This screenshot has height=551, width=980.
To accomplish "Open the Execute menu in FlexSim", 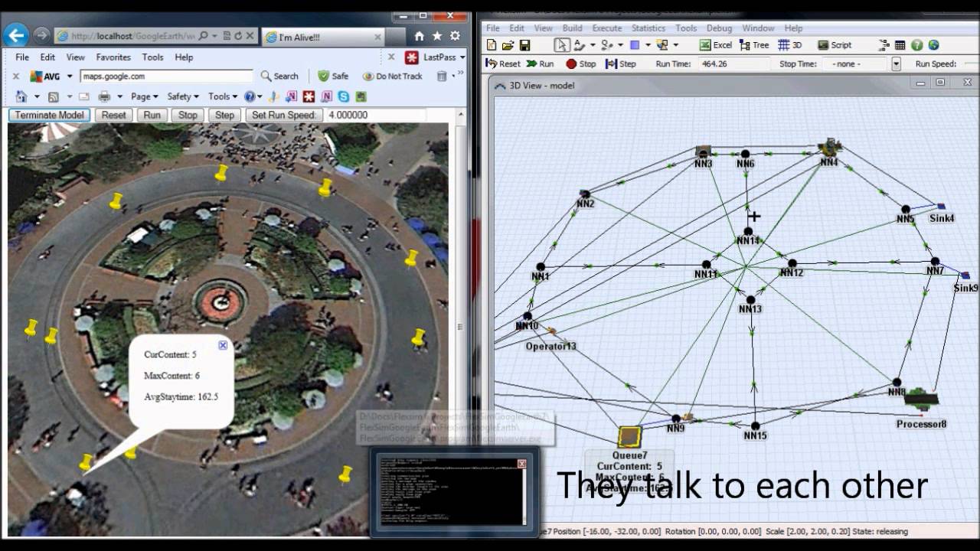I will coord(606,28).
